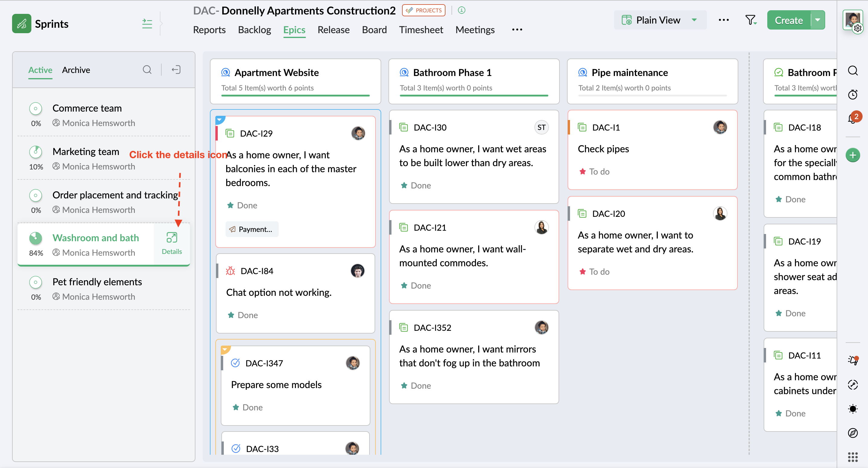Open the DAC-I30 item link

430,127
